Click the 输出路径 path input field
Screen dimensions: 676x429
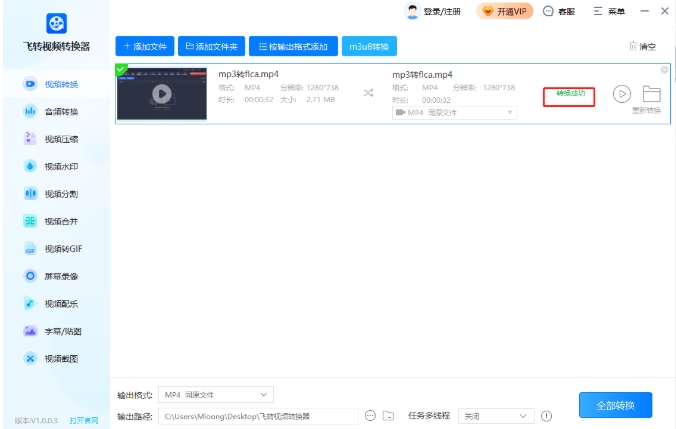258,416
